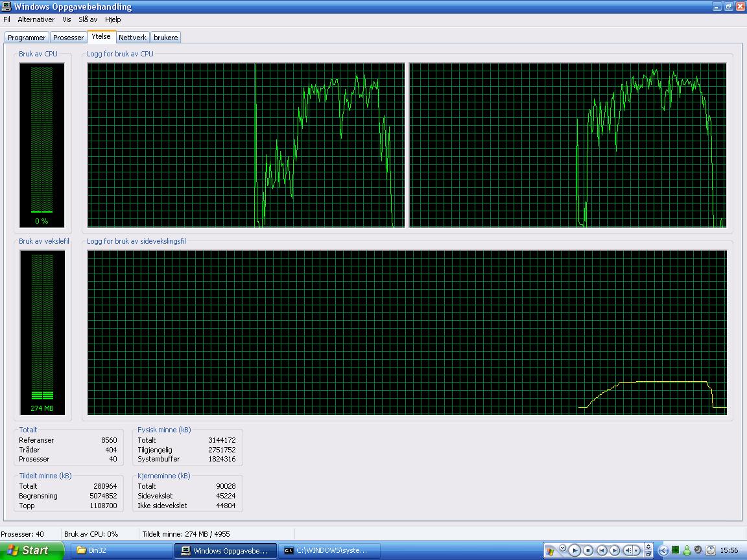The height and width of the screenshot is (560, 747).
Task: Open the Fil menu
Action: click(x=6, y=19)
